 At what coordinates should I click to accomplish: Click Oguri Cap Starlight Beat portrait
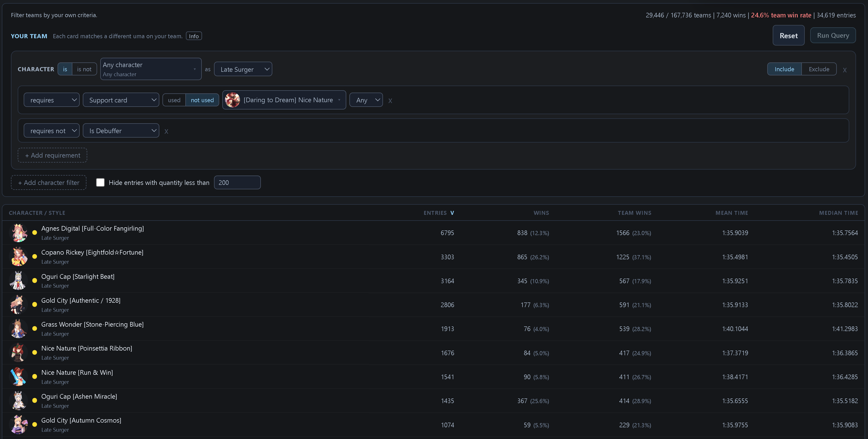[x=19, y=280]
